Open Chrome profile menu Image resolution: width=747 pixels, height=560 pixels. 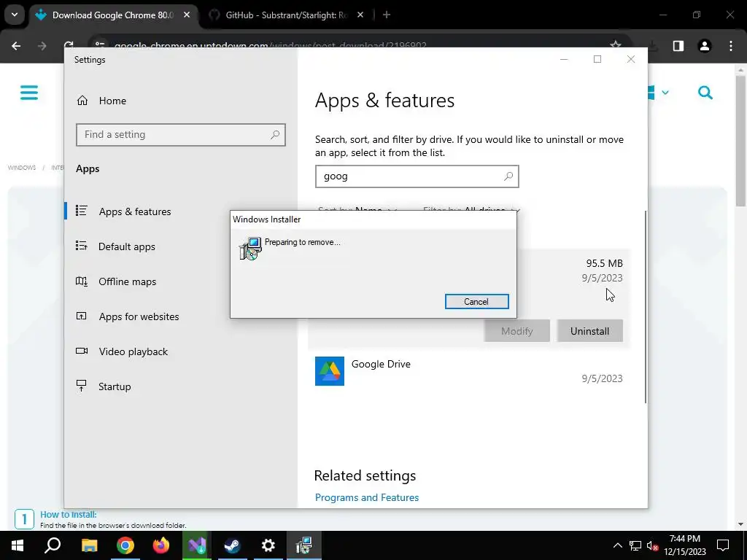click(x=705, y=46)
